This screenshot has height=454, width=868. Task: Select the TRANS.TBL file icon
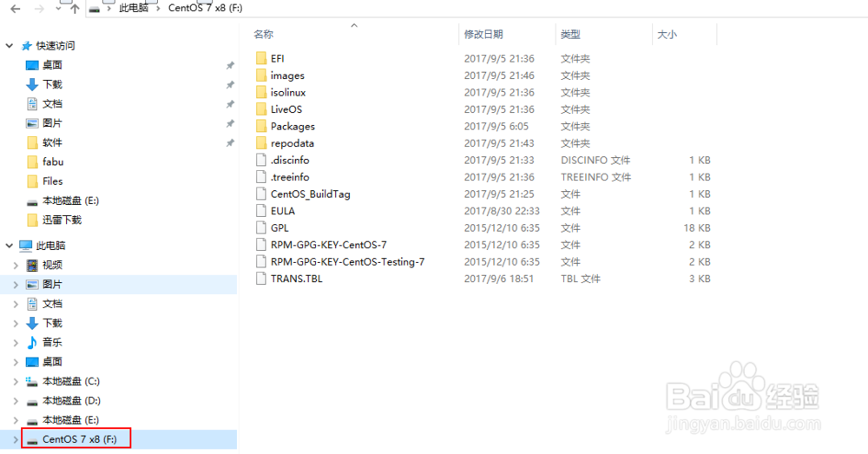261,279
